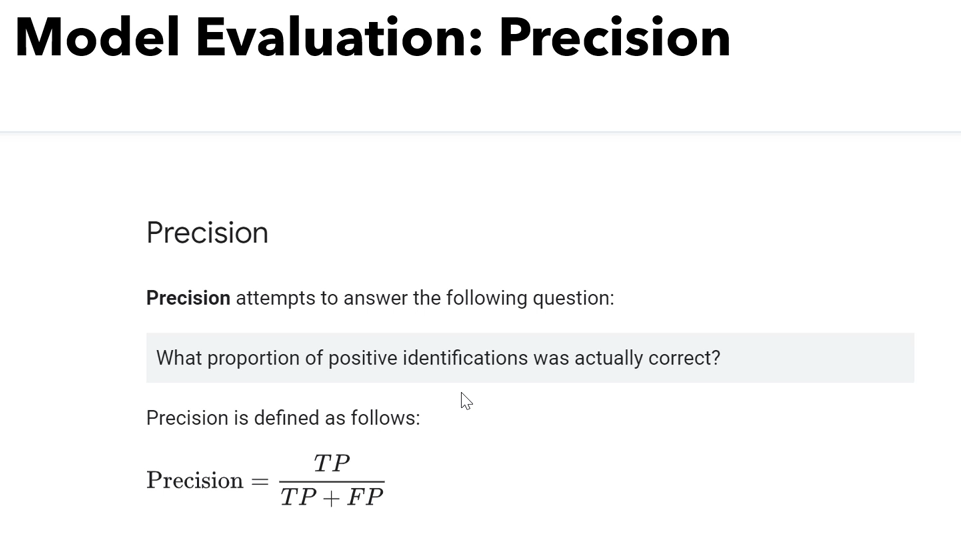
Task: Click FP in the formula denominator
Action: [365, 497]
